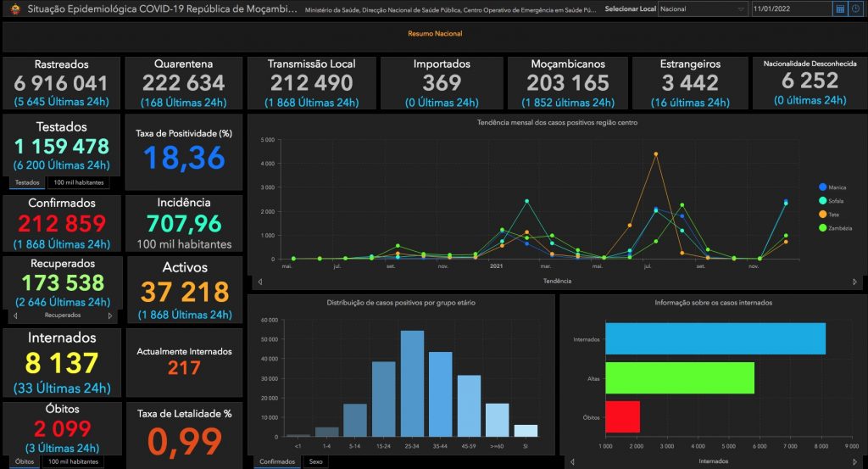
Task: Click left arrow of Tendência chart
Action: [x=259, y=281]
